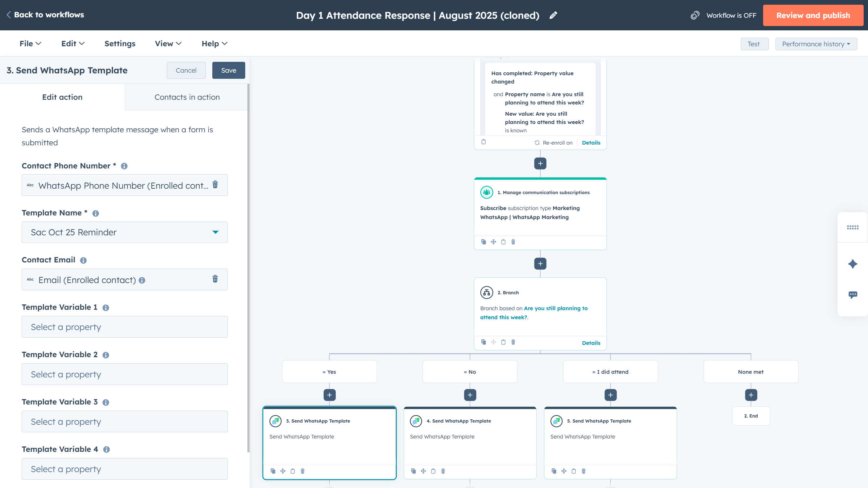Click Review and publish
868x488 pixels.
click(813, 15)
